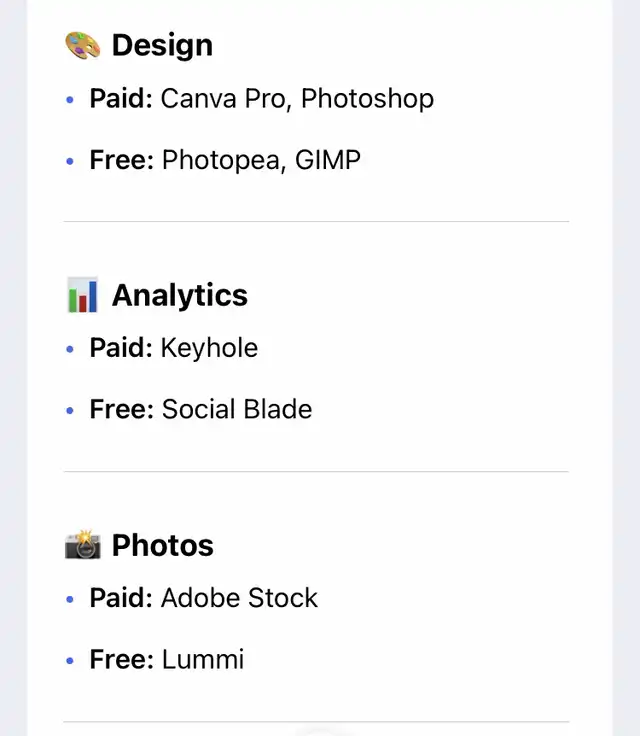Click the bold Free label under Design
The width and height of the screenshot is (640, 736).
[121, 159]
